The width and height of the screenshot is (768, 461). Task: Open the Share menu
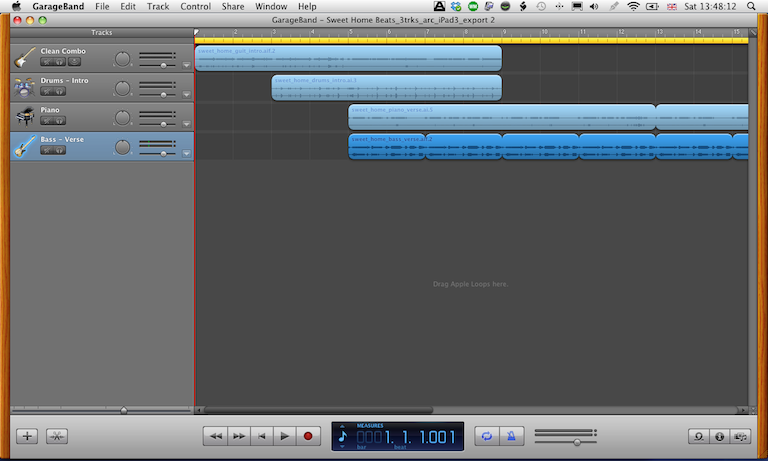232,6
